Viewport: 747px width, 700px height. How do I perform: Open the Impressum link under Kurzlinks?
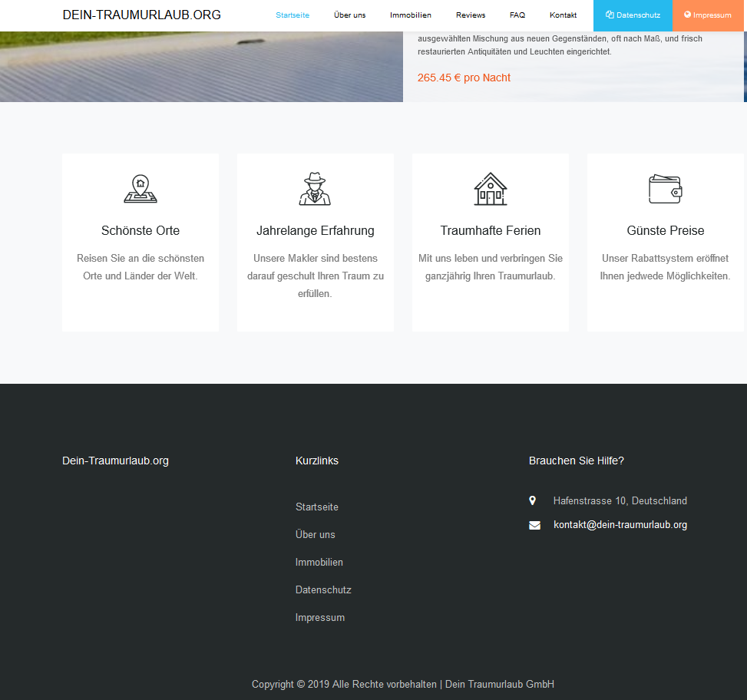pyautogui.click(x=319, y=618)
